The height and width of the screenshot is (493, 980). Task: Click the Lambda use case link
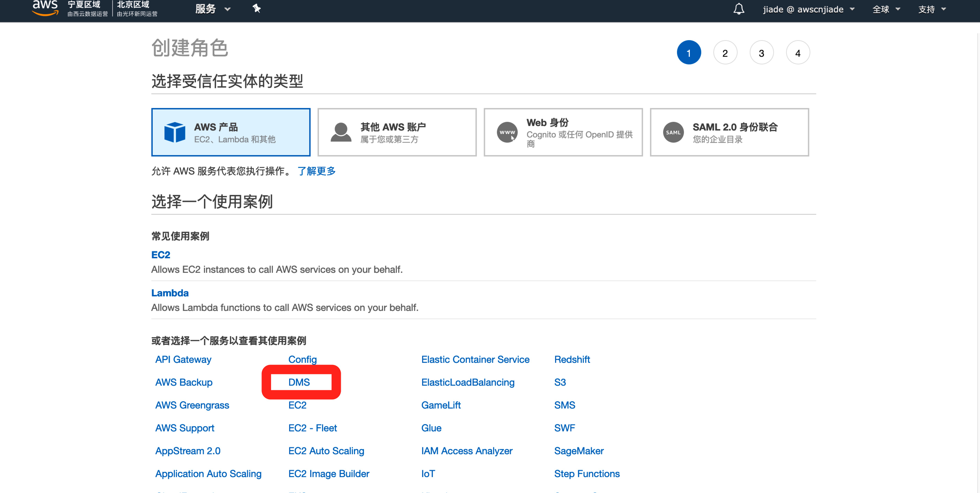170,293
